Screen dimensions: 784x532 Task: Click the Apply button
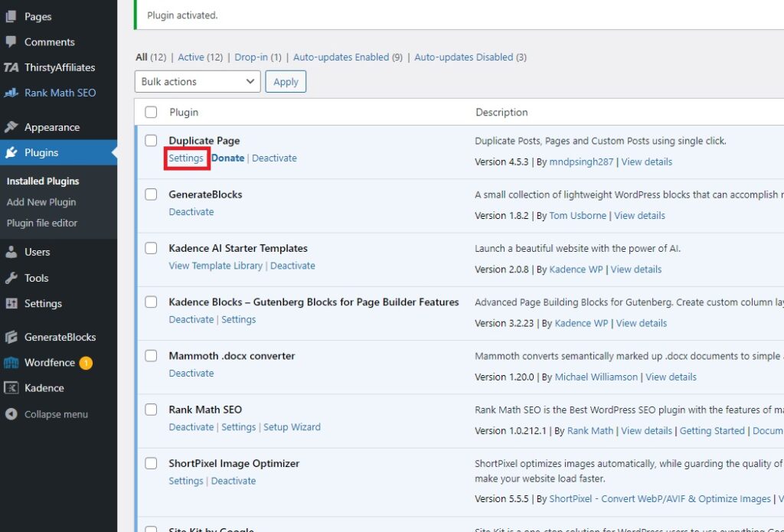tap(286, 81)
